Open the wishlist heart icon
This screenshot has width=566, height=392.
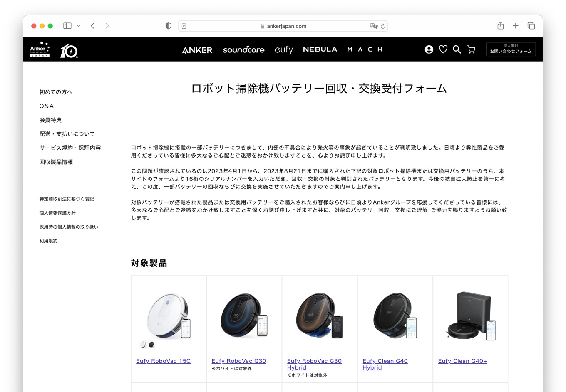pyautogui.click(x=443, y=49)
